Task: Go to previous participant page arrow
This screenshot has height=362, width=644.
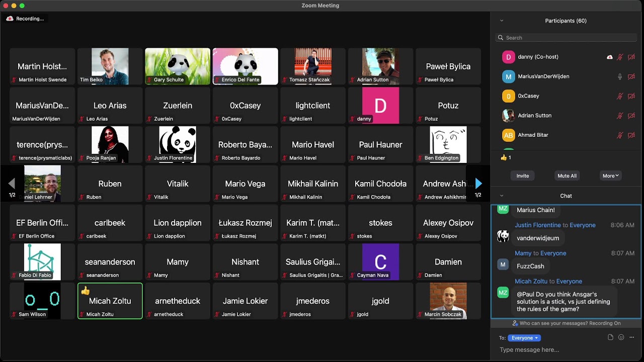Action: pos(12,184)
